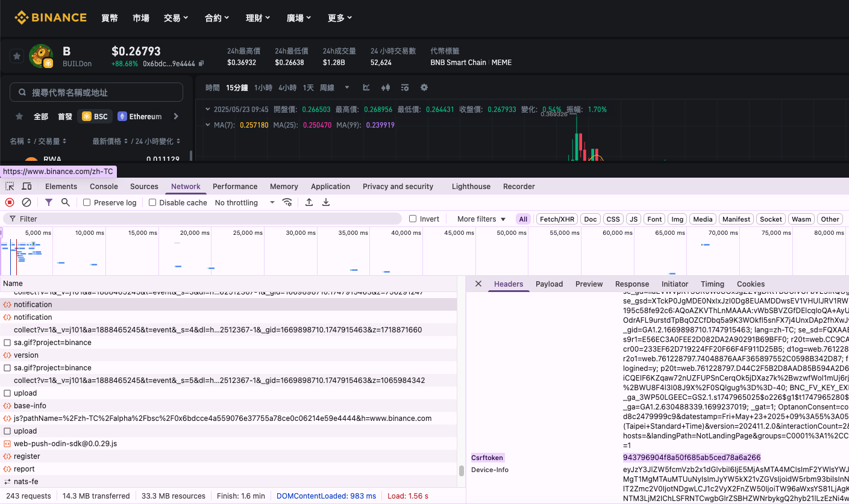The height and width of the screenshot is (504, 849).
Task: Select the Fetch/XHR filter
Action: click(x=557, y=219)
